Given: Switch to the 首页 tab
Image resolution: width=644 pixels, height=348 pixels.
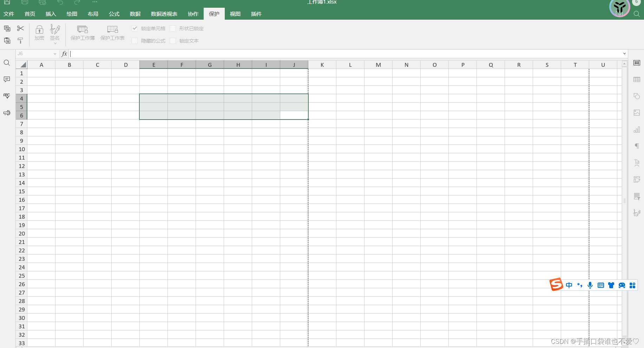Looking at the screenshot, I should (x=30, y=14).
